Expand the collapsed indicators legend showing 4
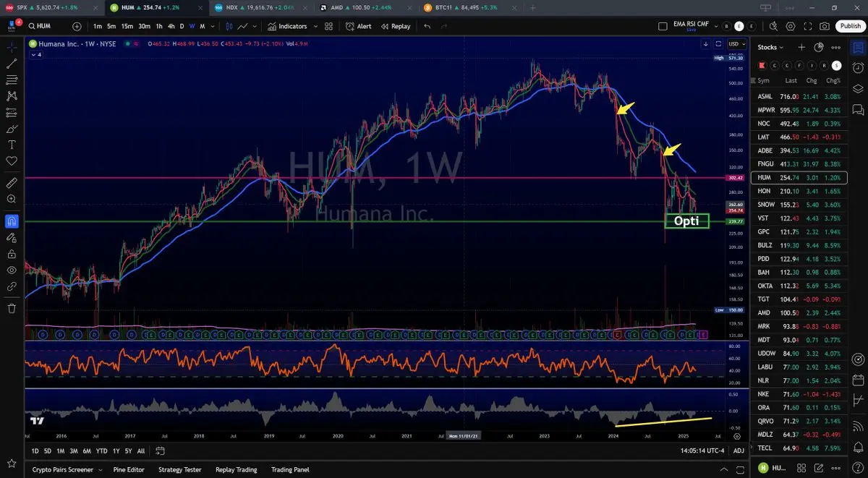Screen dimensions: 868x478 (36, 55)
